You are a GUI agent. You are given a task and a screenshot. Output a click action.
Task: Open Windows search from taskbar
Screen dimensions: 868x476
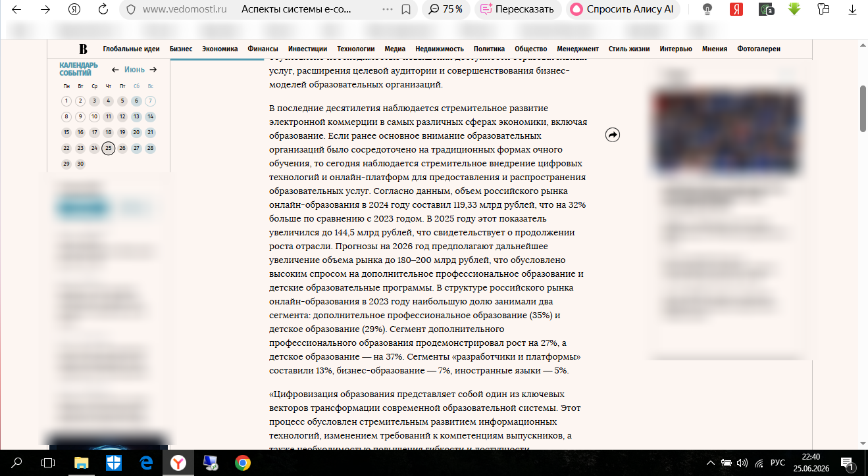[17, 463]
